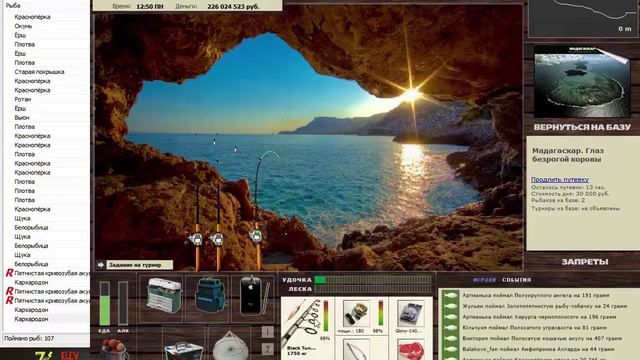Click Жульен поймал Золотопятнистую рыбу-собачку event
Viewport: 640px width, 360px height.
[544, 306]
